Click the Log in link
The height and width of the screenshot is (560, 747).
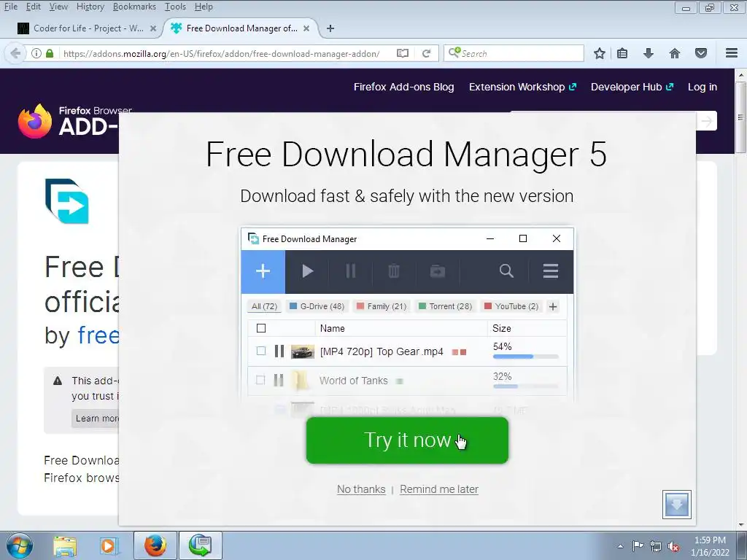pyautogui.click(x=703, y=87)
